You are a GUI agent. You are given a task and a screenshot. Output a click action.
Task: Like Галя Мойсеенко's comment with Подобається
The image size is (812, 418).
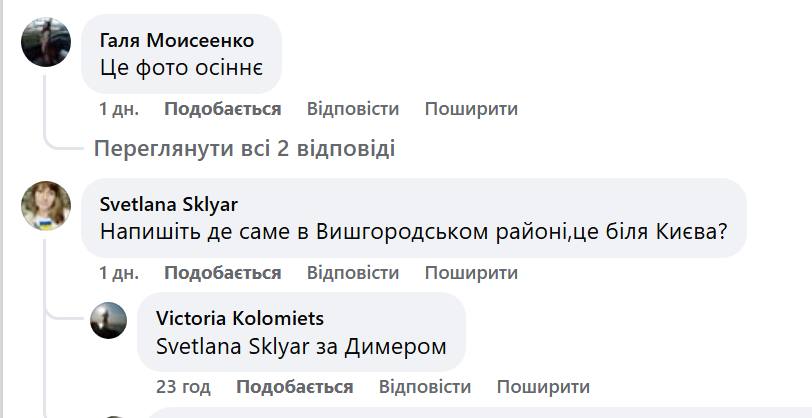tap(222, 108)
